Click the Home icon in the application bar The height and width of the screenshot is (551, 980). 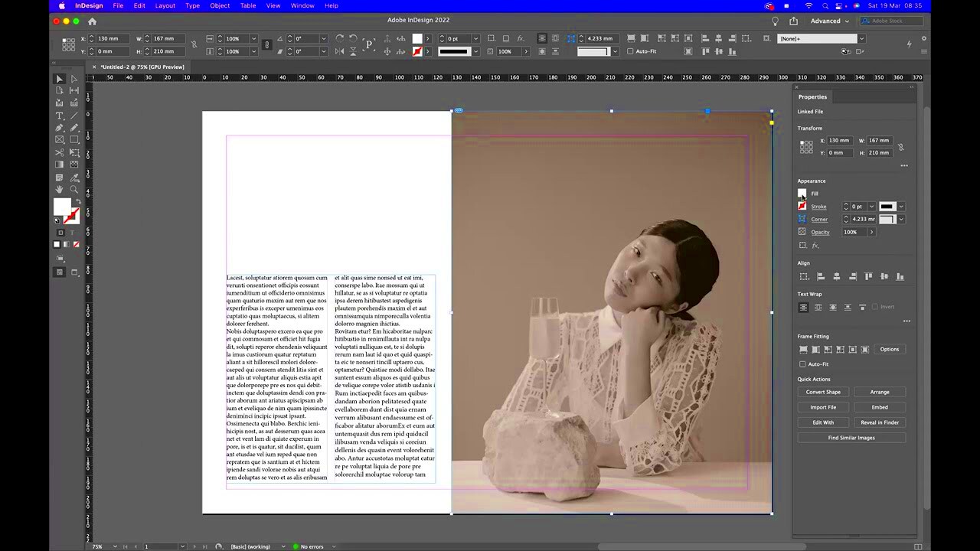click(x=92, y=21)
